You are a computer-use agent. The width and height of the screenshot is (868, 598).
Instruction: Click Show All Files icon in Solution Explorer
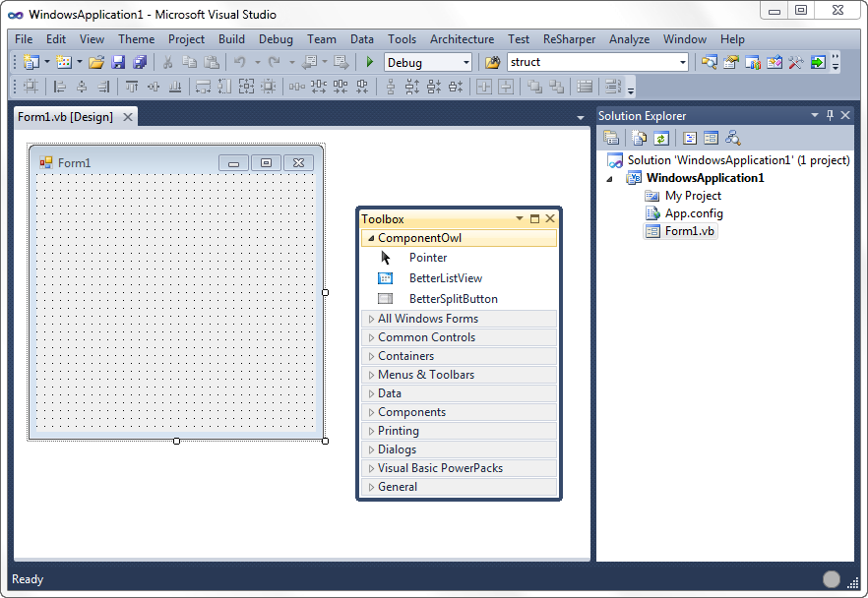click(x=639, y=139)
